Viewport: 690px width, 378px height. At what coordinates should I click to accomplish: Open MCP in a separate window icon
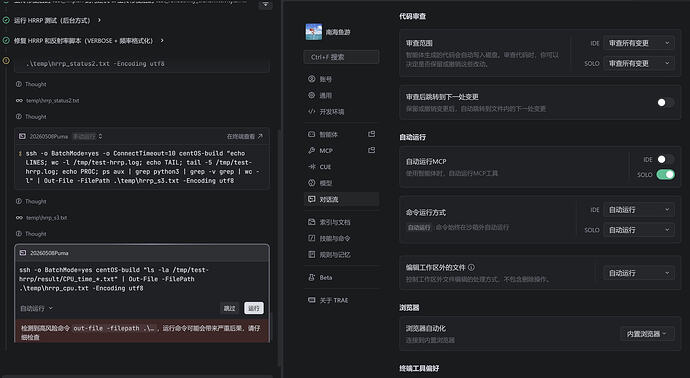pos(371,150)
